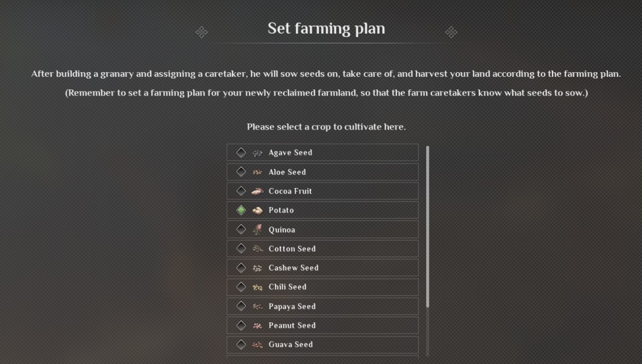
Task: Select the Agave Seed diamond radio button
Action: [241, 153]
